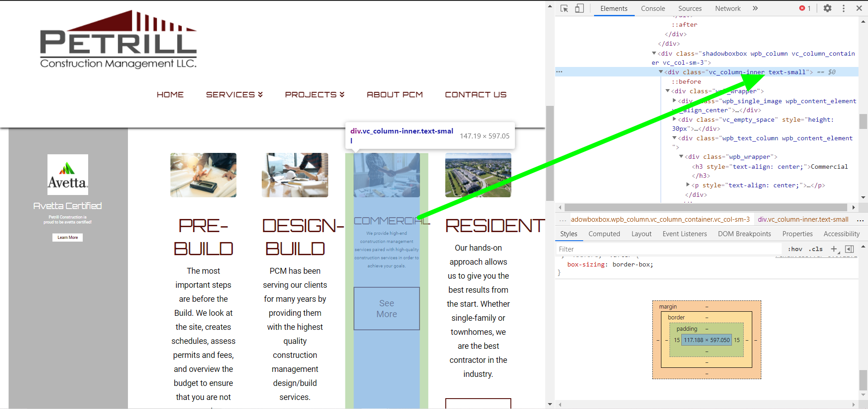Open the Network tab

pos(728,8)
